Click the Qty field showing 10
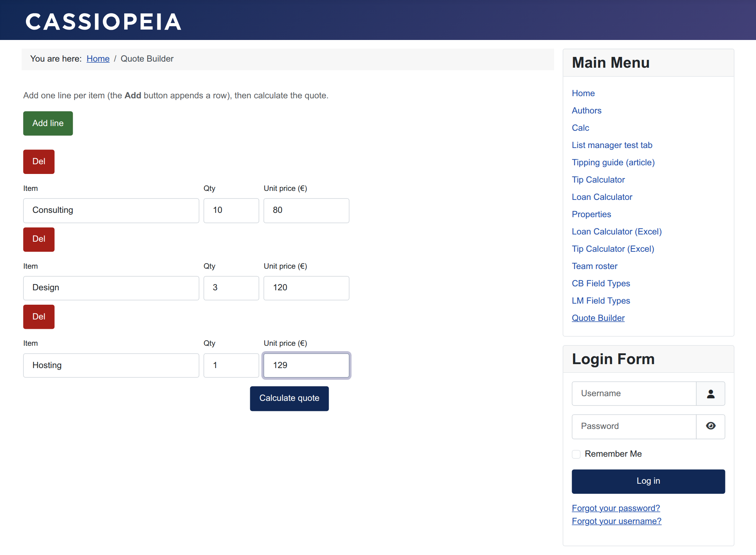The width and height of the screenshot is (756, 555). tap(231, 210)
